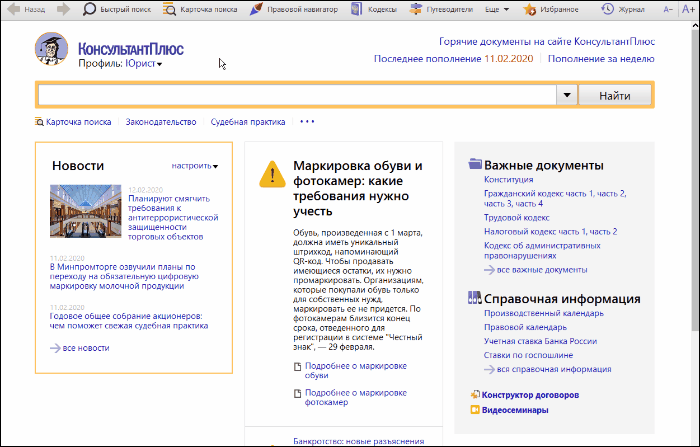Click the Новости panel heading
Screen dimensions: 700x447
pyautogui.click(x=78, y=166)
